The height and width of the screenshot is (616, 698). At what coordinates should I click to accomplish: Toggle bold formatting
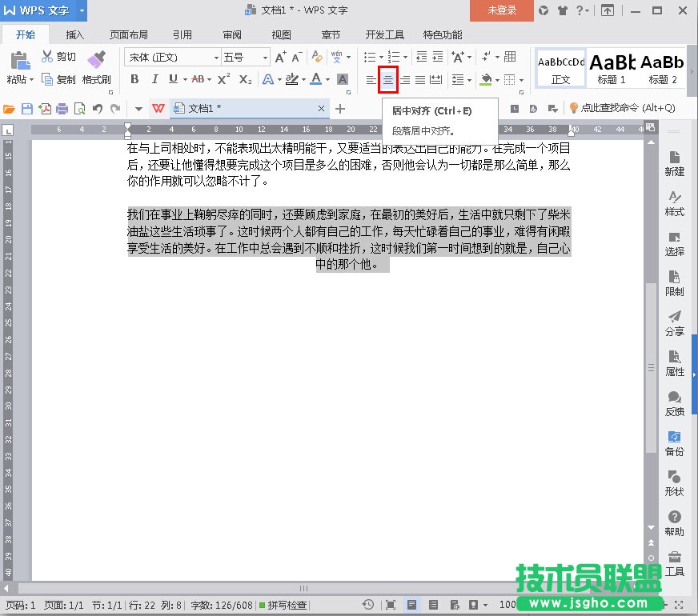tap(134, 79)
